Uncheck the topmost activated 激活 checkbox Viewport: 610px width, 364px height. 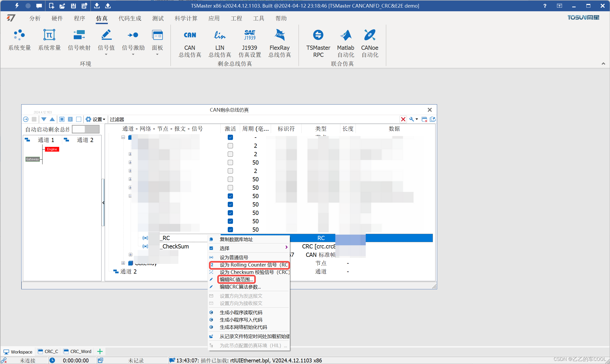tap(230, 137)
